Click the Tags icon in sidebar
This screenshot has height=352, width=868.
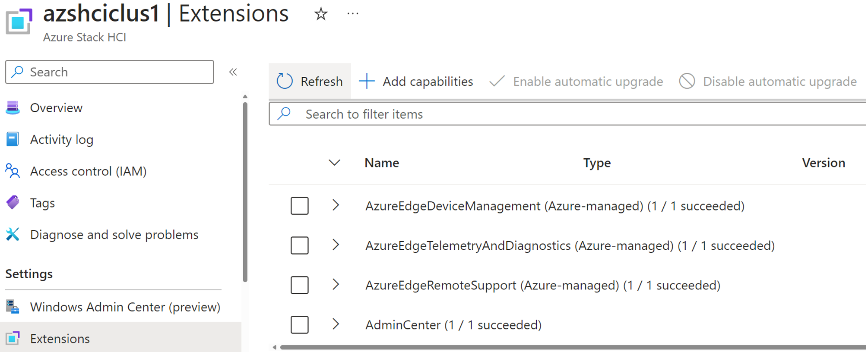pyautogui.click(x=13, y=203)
